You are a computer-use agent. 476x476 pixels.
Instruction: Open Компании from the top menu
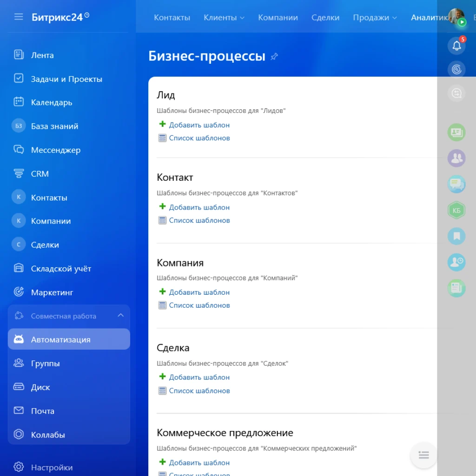pos(278,17)
